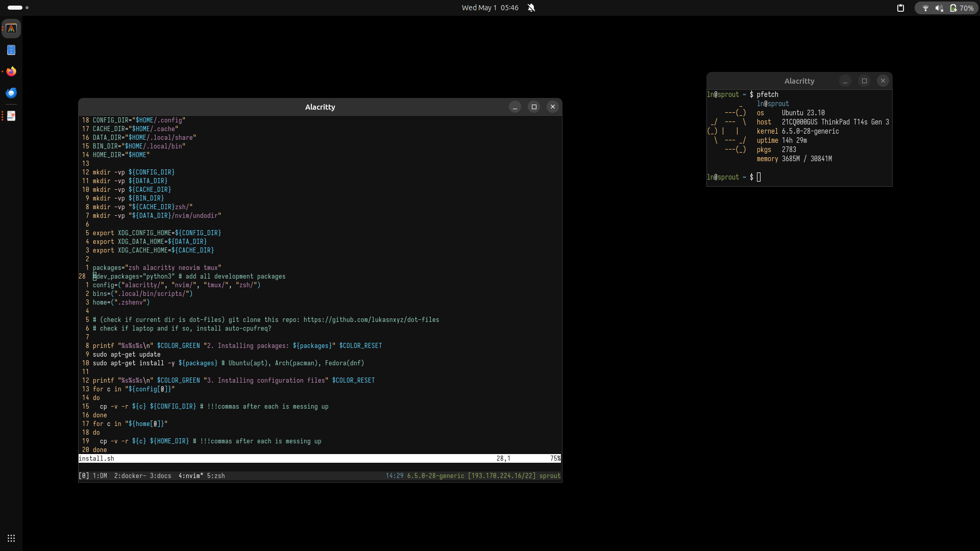Viewport: 980px width, 551px height.
Task: Click the 75% scroll percentage in status line
Action: (555, 458)
